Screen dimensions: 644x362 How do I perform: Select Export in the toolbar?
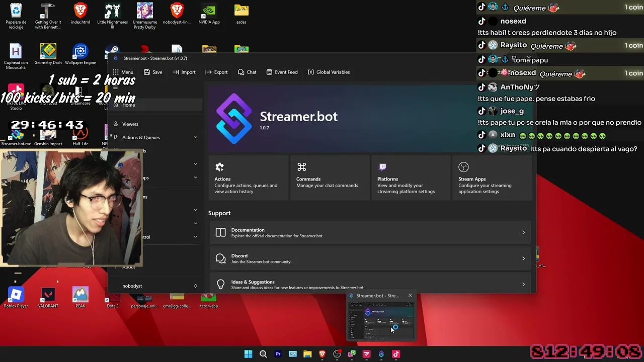(216, 72)
